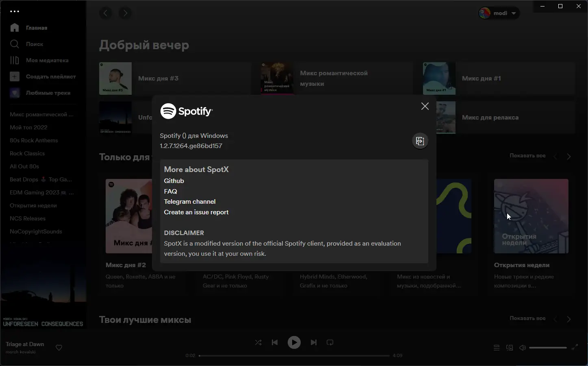The image size is (588, 366).
Task: Select EDM Gaming 2023 playlist
Action: [42, 192]
